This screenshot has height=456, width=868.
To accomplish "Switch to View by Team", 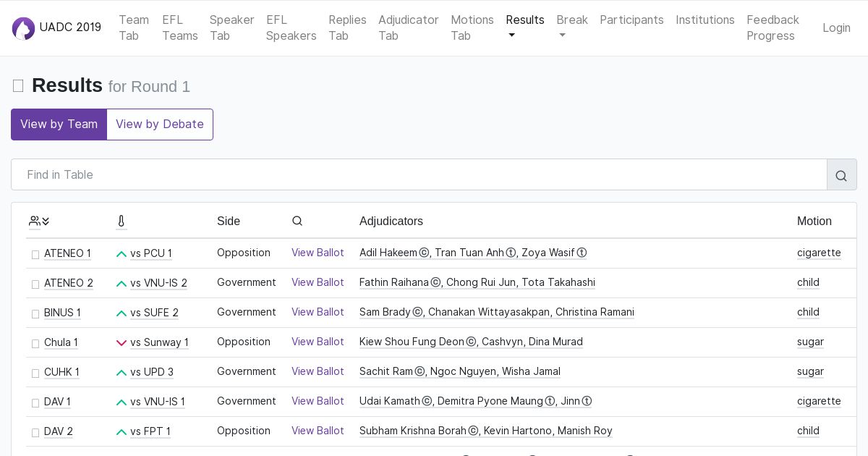I will pyautogui.click(x=59, y=124).
